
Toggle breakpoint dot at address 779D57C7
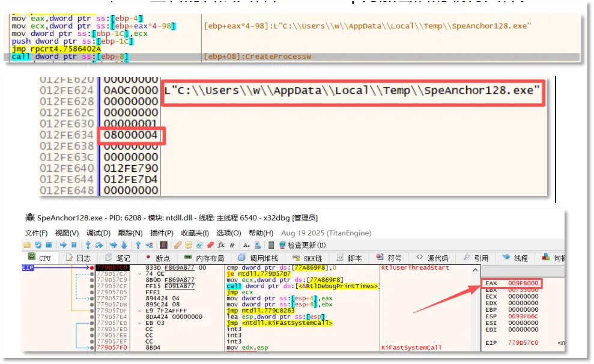point(92,274)
